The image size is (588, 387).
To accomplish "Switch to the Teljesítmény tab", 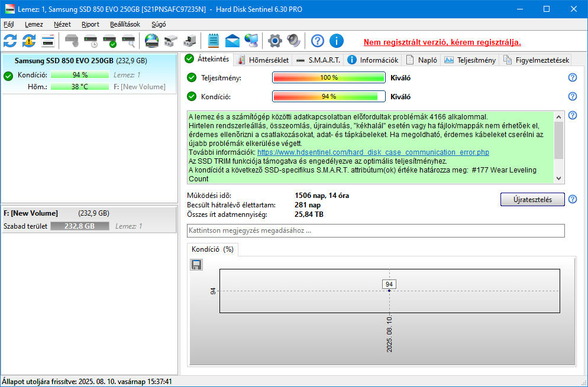I will click(470, 60).
